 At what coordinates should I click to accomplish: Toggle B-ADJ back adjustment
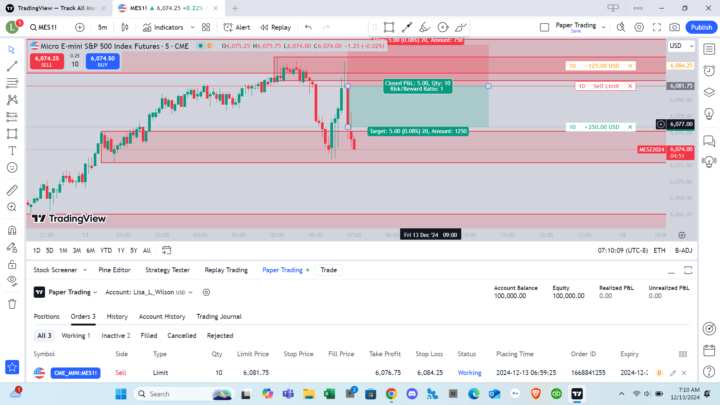point(683,250)
